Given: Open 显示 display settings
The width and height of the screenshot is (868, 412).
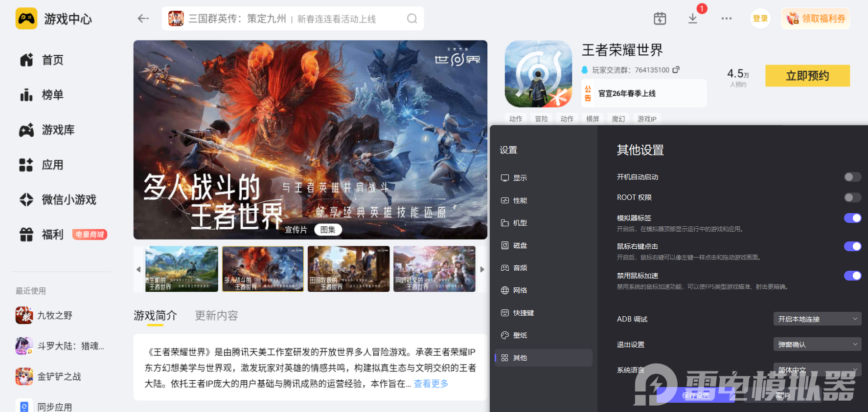Looking at the screenshot, I should (544, 178).
